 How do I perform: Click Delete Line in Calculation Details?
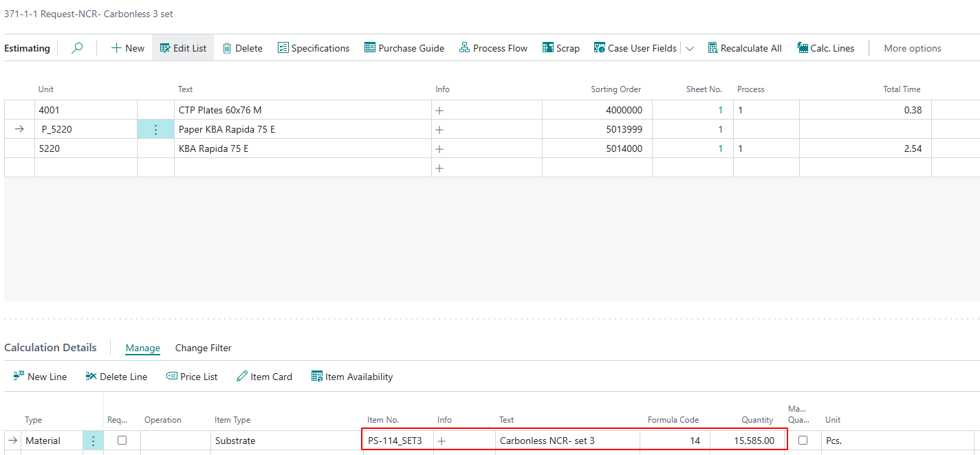point(116,377)
